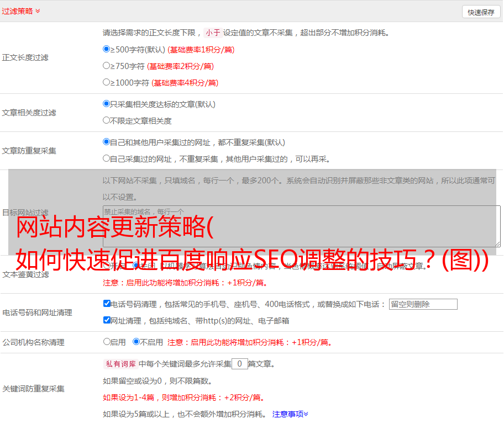Select 自己和其他用户采集过的网址 no-repeat option
The height and width of the screenshot is (424, 504).
[107, 142]
